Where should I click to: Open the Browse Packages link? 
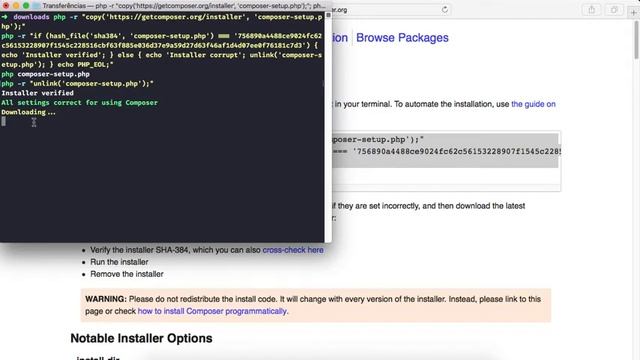[402, 38]
